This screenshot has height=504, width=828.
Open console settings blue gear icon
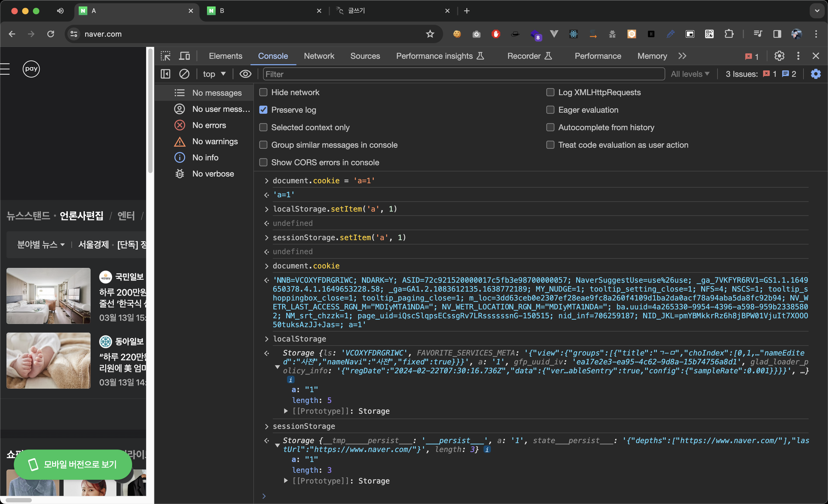[x=816, y=74]
